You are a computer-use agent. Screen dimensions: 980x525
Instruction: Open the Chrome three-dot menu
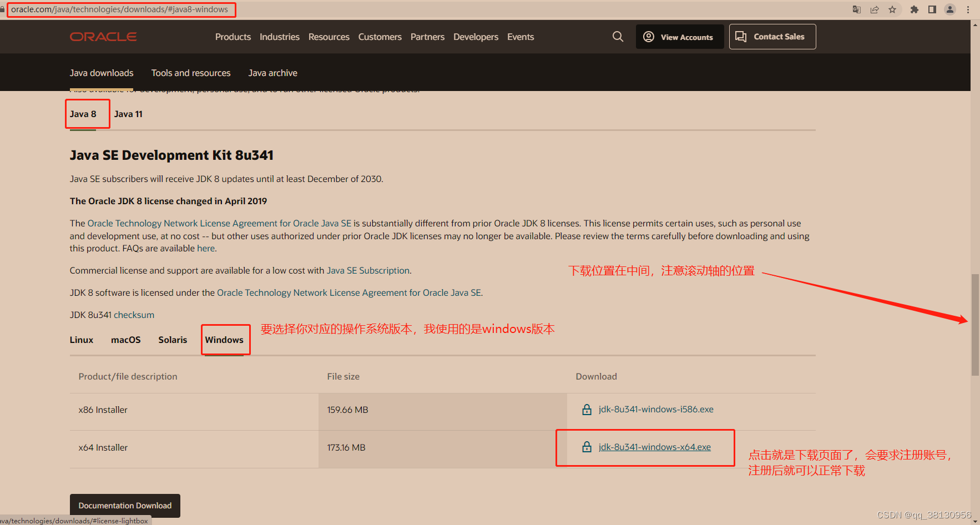click(968, 9)
